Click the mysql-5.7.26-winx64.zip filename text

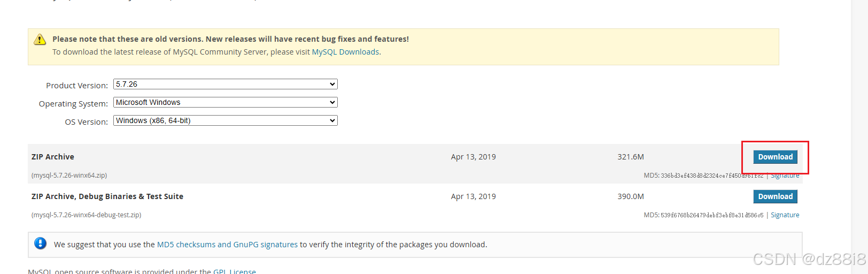(x=69, y=176)
